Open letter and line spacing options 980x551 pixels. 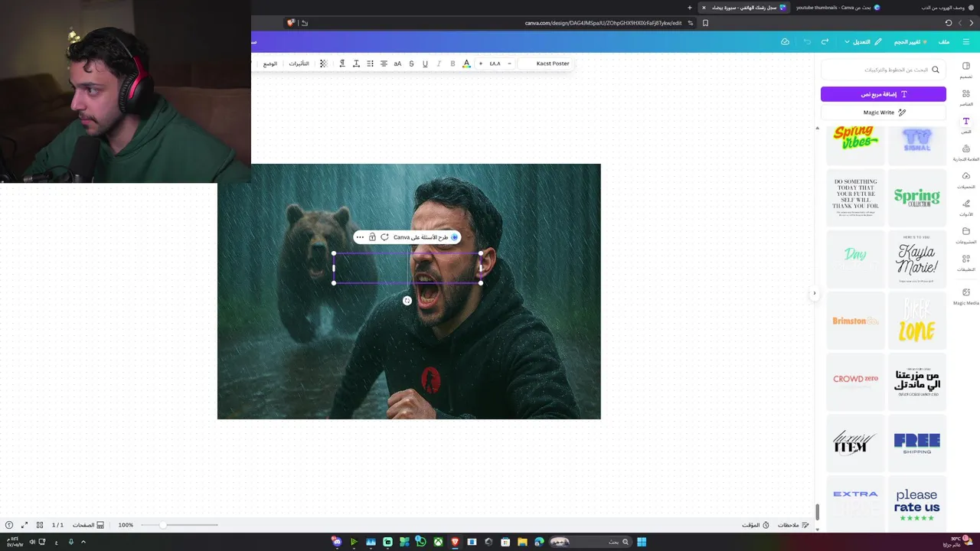[356, 64]
